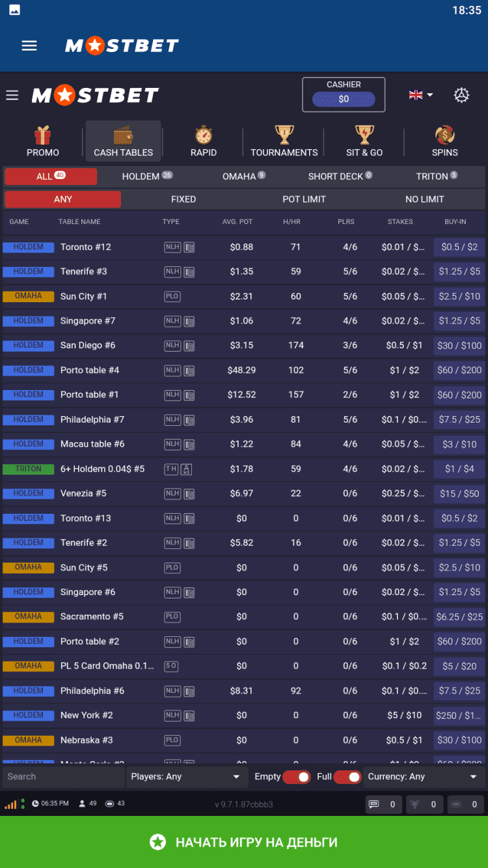
Task: Expand the Players: Any dropdown
Action: [x=185, y=777]
